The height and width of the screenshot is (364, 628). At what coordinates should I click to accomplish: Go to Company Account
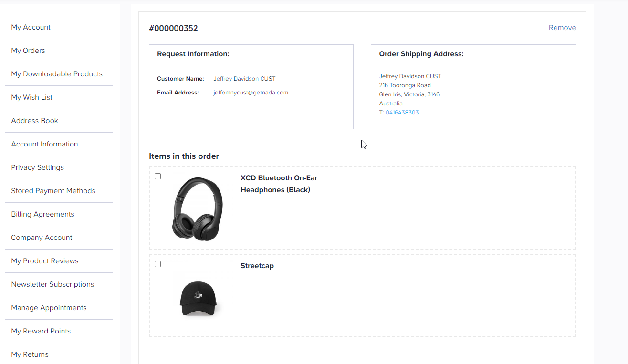(x=42, y=238)
